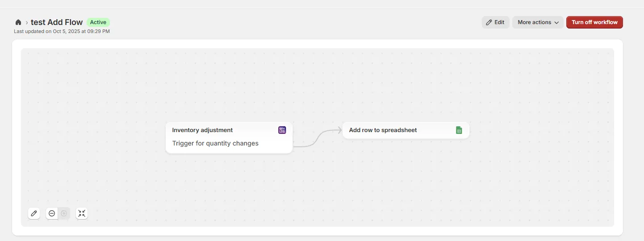Fit the workflow to view
The image size is (644, 241).
pyautogui.click(x=82, y=213)
